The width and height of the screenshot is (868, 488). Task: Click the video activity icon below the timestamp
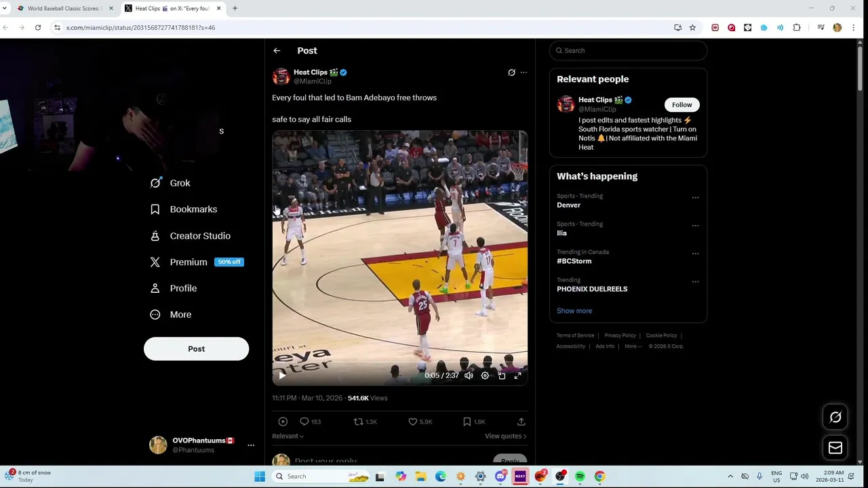pyautogui.click(x=283, y=422)
